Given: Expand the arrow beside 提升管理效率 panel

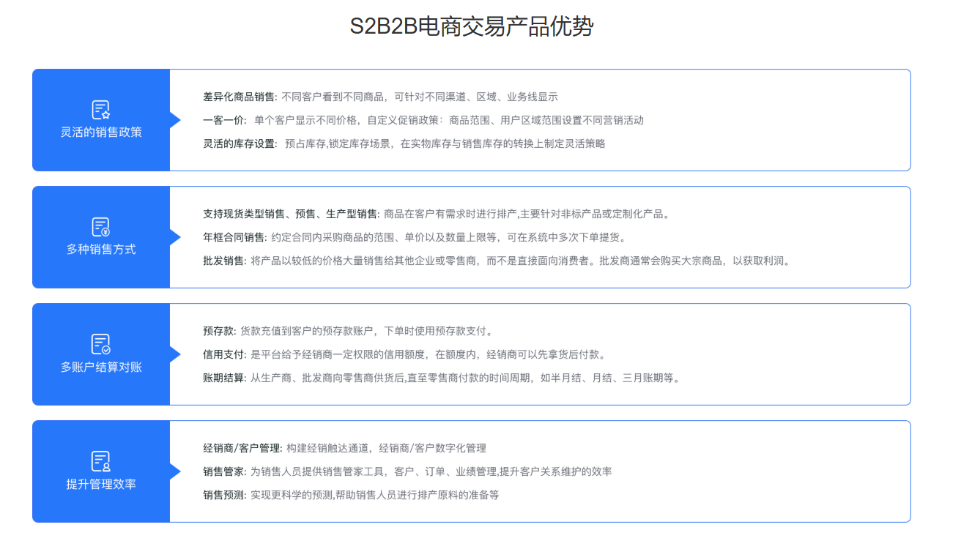Looking at the screenshot, I should click(175, 471).
